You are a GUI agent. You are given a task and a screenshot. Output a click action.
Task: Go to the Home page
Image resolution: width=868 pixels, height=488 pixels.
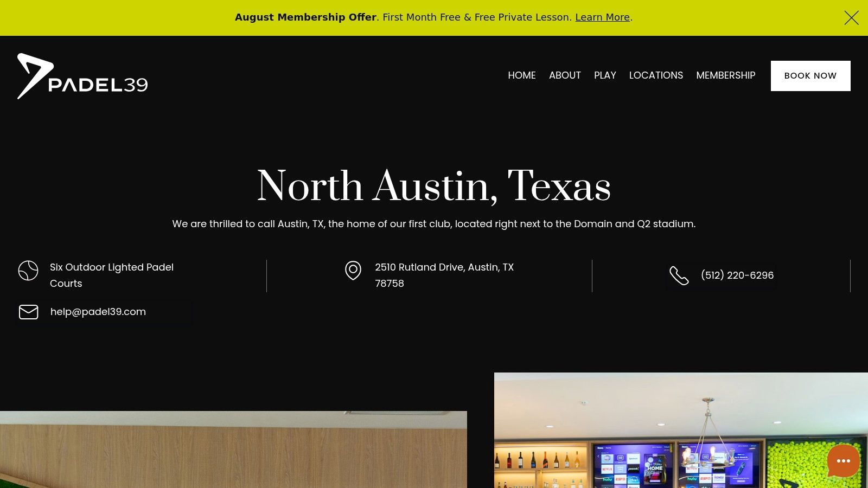[521, 75]
